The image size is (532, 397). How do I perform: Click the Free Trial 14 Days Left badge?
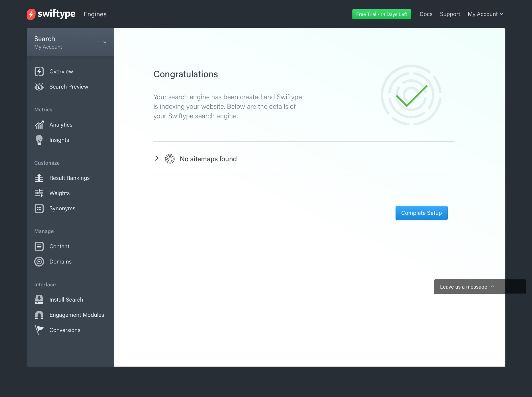pos(381,14)
